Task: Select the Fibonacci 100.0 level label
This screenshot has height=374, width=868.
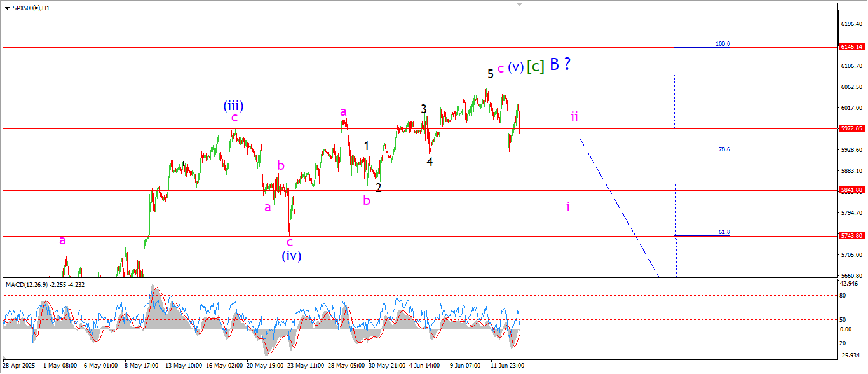Action: pyautogui.click(x=722, y=44)
